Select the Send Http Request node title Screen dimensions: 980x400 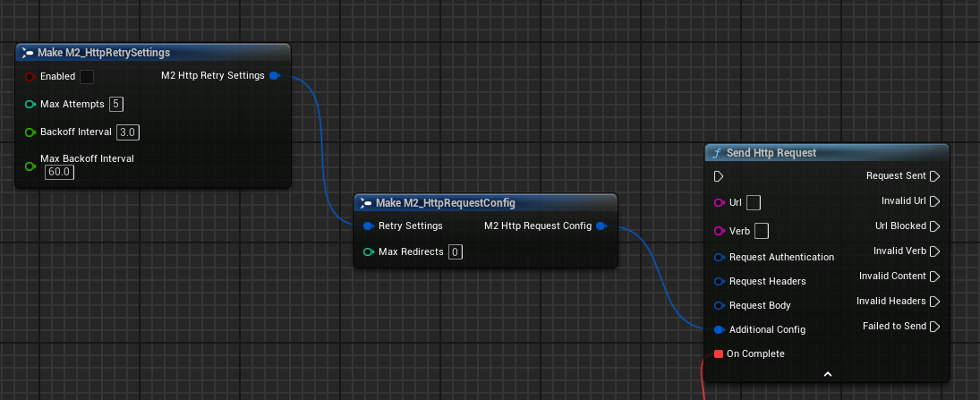pyautogui.click(x=771, y=153)
